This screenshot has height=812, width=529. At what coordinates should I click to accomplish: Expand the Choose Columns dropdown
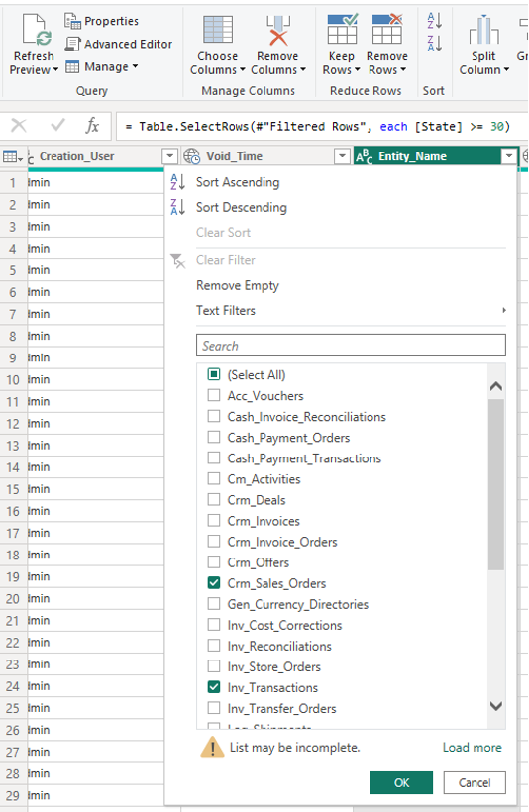tap(242, 70)
